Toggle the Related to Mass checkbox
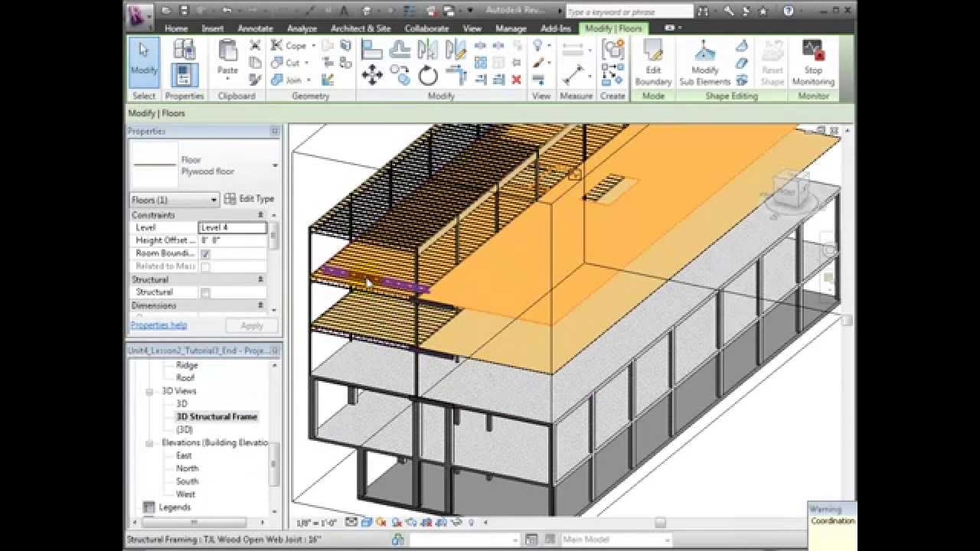The width and height of the screenshot is (980, 551). coord(205,266)
